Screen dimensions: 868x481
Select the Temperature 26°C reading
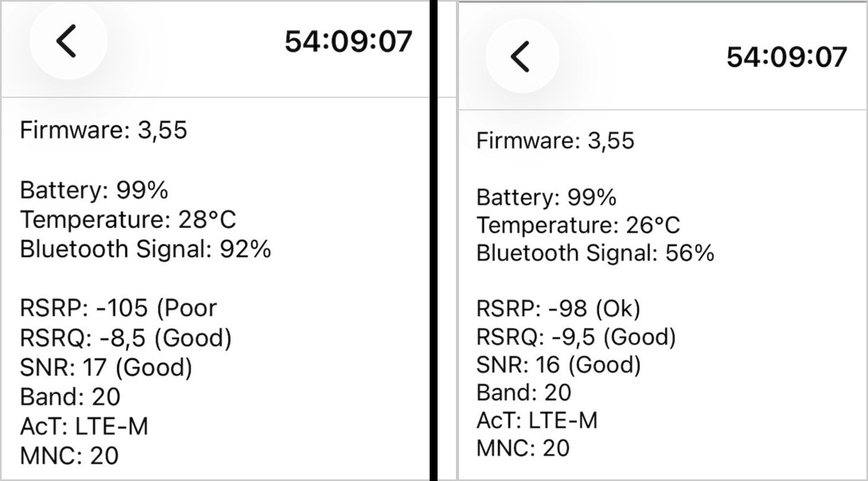pos(578,225)
